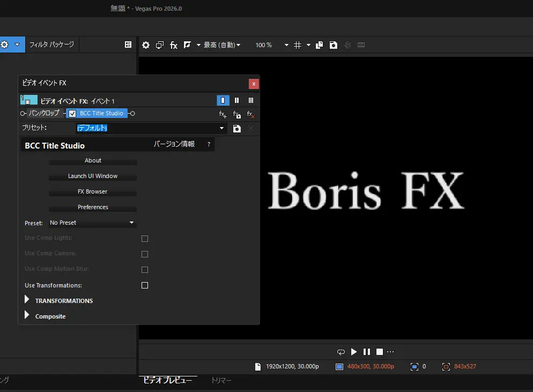
Task: Click the ? help button in plugin header
Action: [x=209, y=144]
